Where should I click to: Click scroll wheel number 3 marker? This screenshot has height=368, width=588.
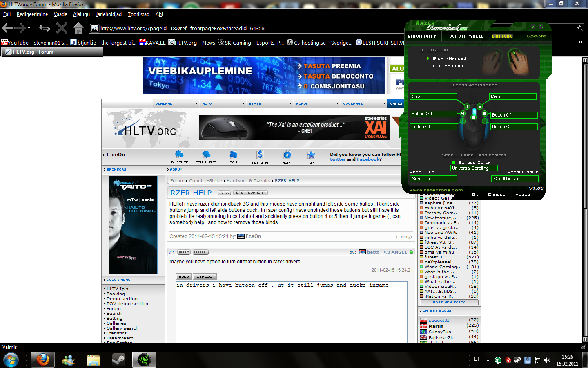click(473, 117)
